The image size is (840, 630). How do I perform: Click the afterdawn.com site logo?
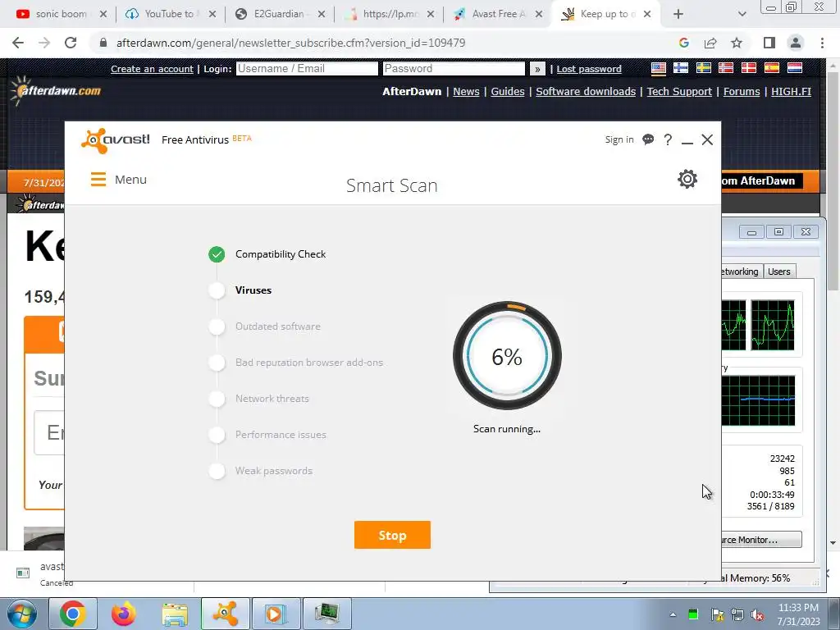[x=57, y=91]
